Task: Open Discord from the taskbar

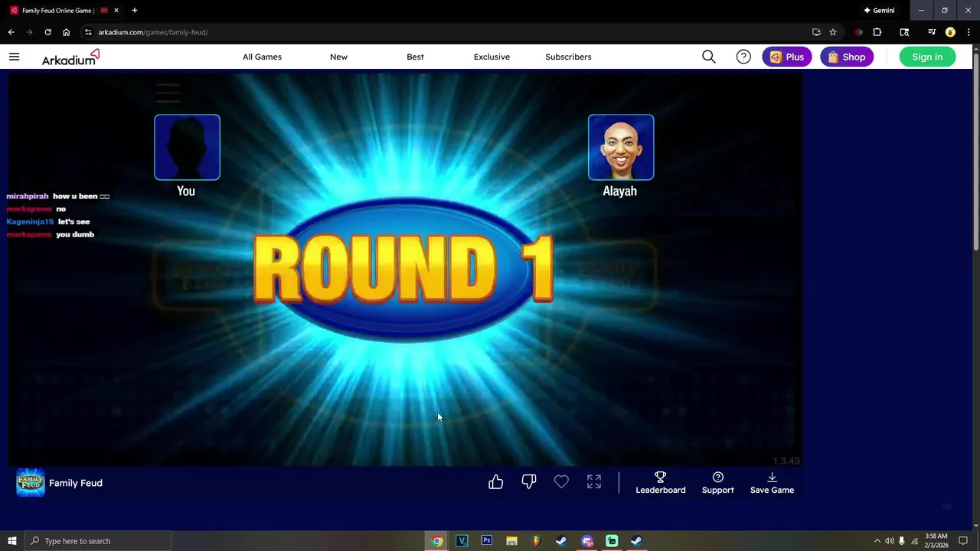Action: coord(587,541)
